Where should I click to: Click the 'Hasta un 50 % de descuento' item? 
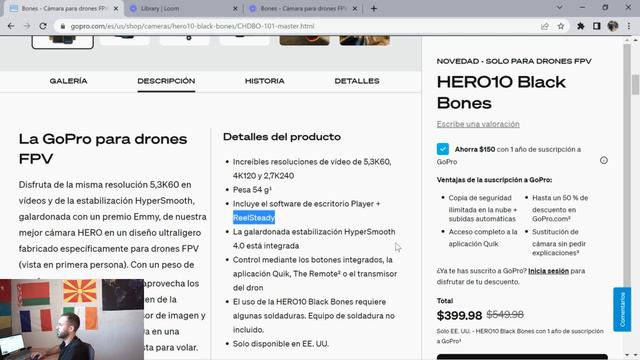pyautogui.click(x=560, y=208)
